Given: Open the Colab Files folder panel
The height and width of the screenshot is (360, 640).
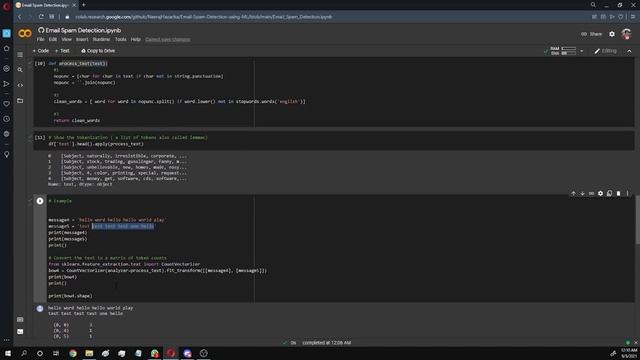Looking at the screenshot, I should click(x=20, y=100).
